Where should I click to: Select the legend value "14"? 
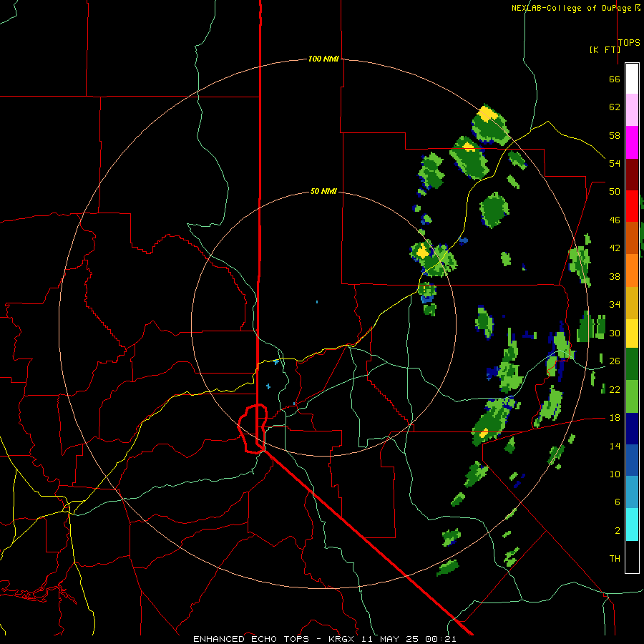[x=615, y=446]
